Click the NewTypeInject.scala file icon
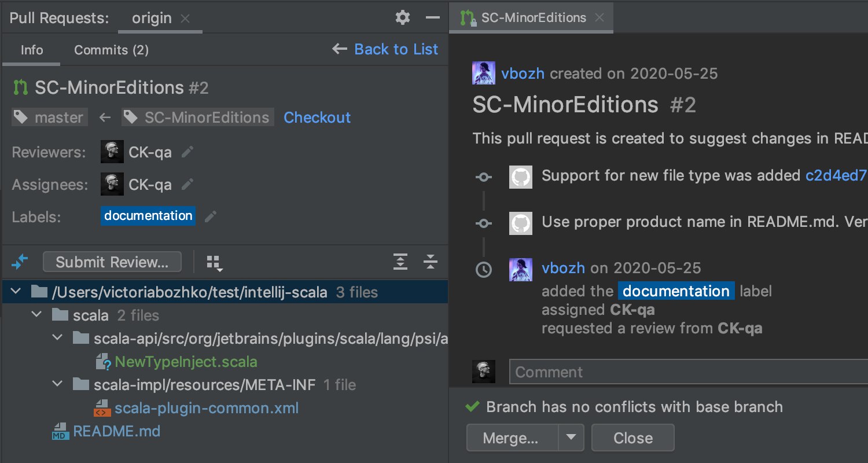The height and width of the screenshot is (463, 868). [x=103, y=362]
